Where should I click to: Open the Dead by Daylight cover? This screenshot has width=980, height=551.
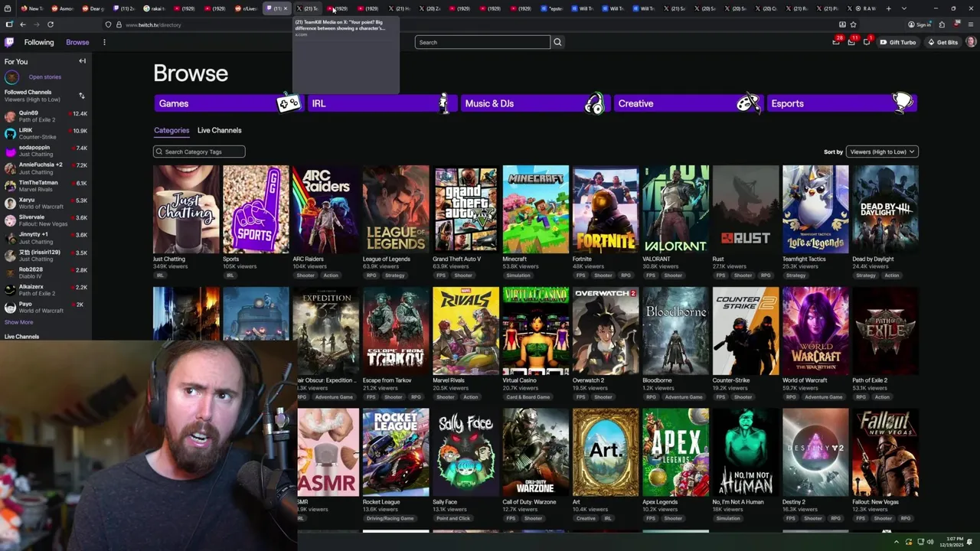click(x=886, y=209)
